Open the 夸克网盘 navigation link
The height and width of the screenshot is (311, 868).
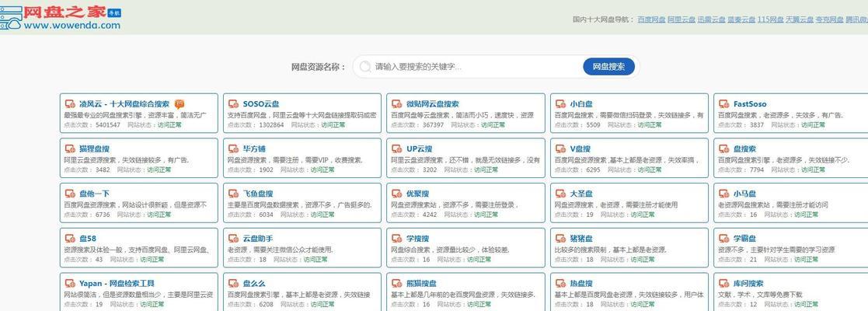830,19
